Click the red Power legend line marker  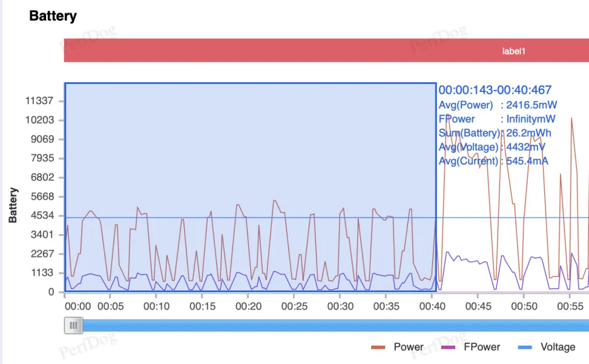coord(378,347)
